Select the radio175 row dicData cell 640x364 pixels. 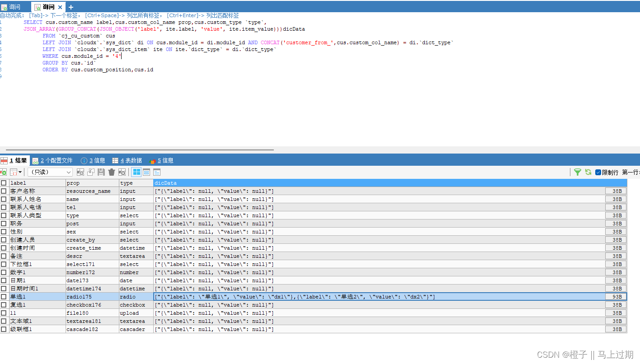pos(316,296)
